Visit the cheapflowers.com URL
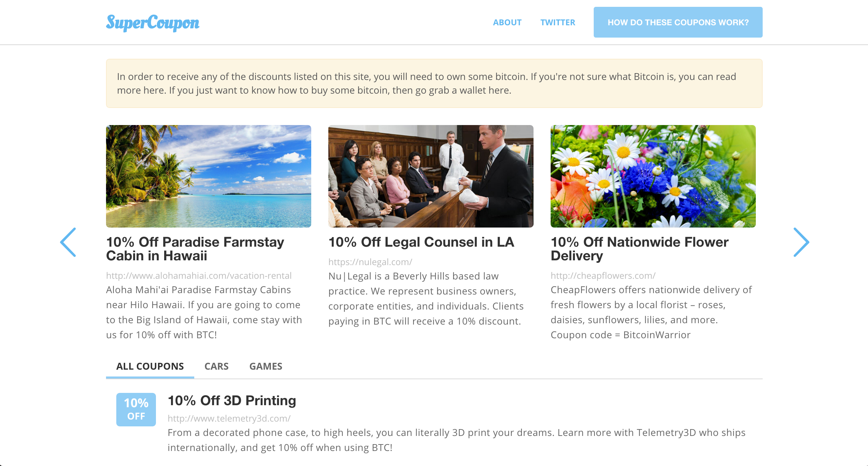 pyautogui.click(x=603, y=276)
